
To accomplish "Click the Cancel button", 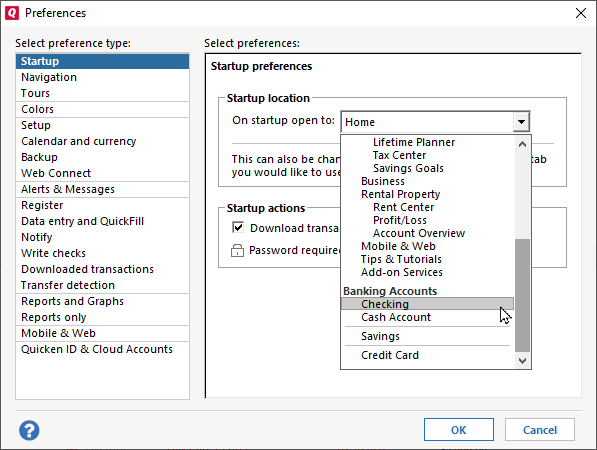I will (540, 429).
